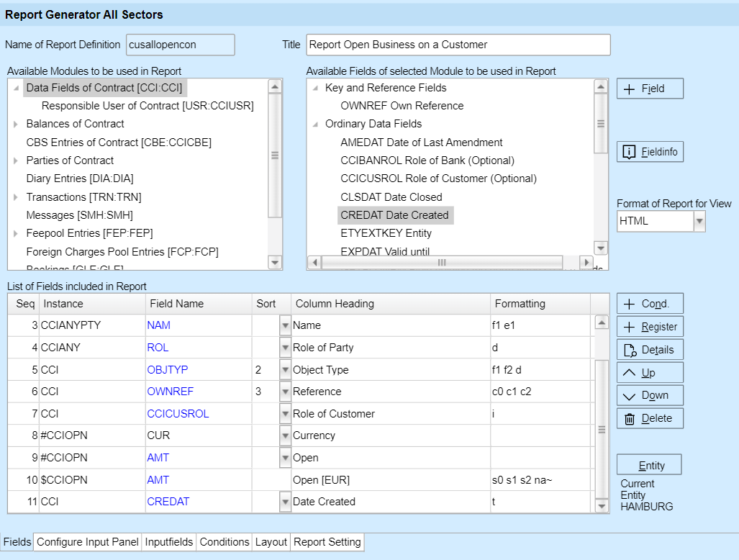Select Diary Entries [DIA:DIA] module
The width and height of the screenshot is (739, 560).
coord(80,179)
